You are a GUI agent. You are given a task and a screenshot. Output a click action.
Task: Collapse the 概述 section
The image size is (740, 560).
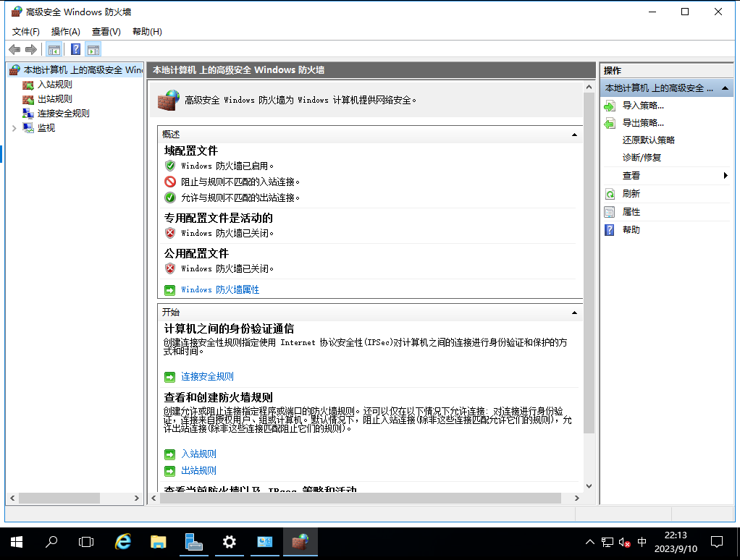click(574, 135)
